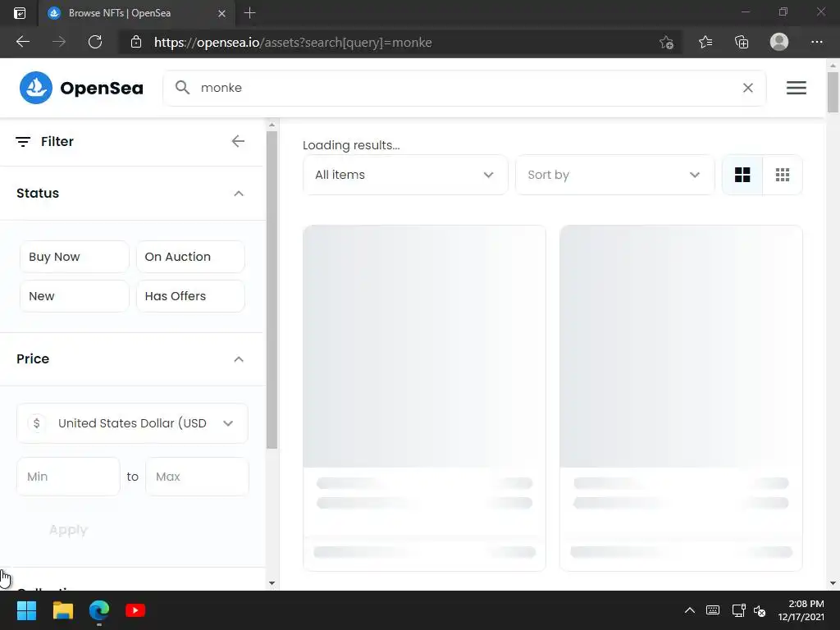This screenshot has width=840, height=630.
Task: Collapse the Status section
Action: pos(239,194)
